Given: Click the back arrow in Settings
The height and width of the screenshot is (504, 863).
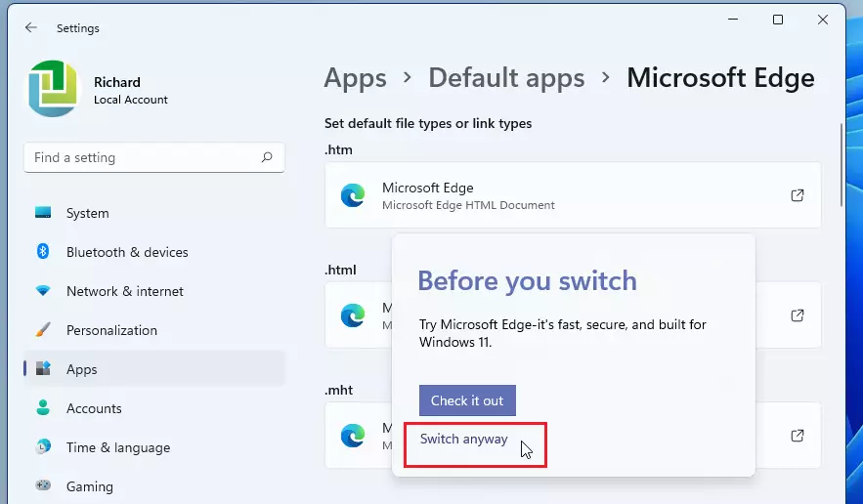Looking at the screenshot, I should (x=31, y=27).
